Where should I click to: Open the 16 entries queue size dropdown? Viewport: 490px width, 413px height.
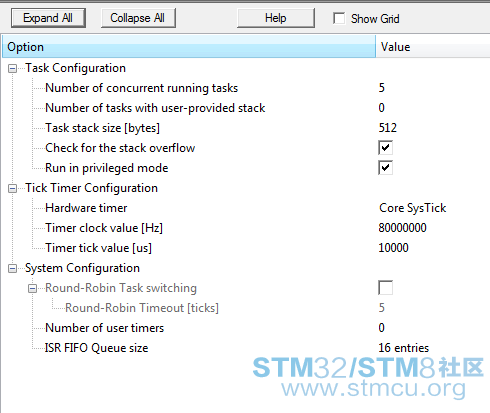[404, 348]
